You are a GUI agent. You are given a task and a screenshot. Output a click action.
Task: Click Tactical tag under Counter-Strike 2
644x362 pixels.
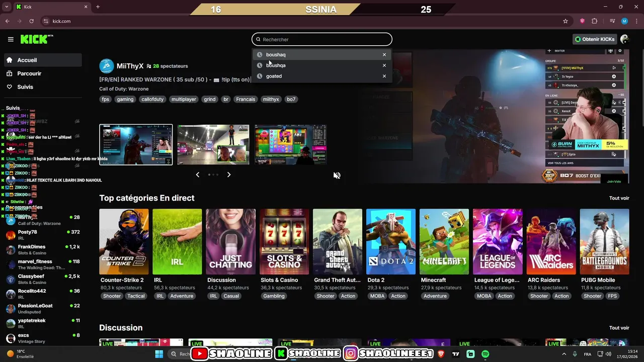click(x=136, y=296)
